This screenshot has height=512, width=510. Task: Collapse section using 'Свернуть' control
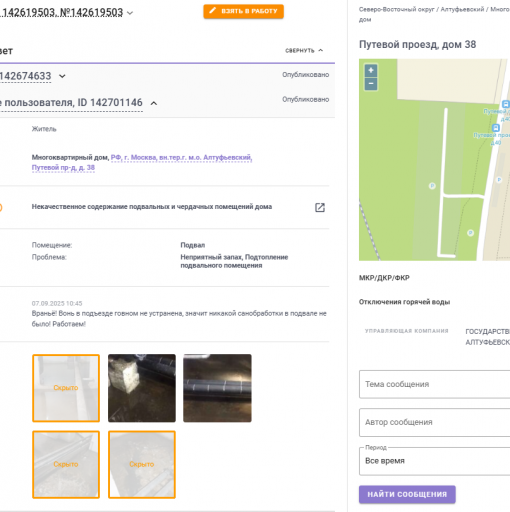point(304,50)
